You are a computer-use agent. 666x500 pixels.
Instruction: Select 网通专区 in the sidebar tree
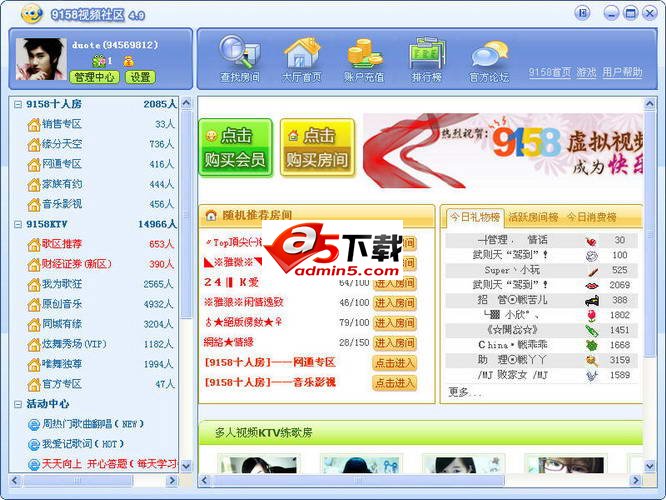pyautogui.click(x=62, y=164)
